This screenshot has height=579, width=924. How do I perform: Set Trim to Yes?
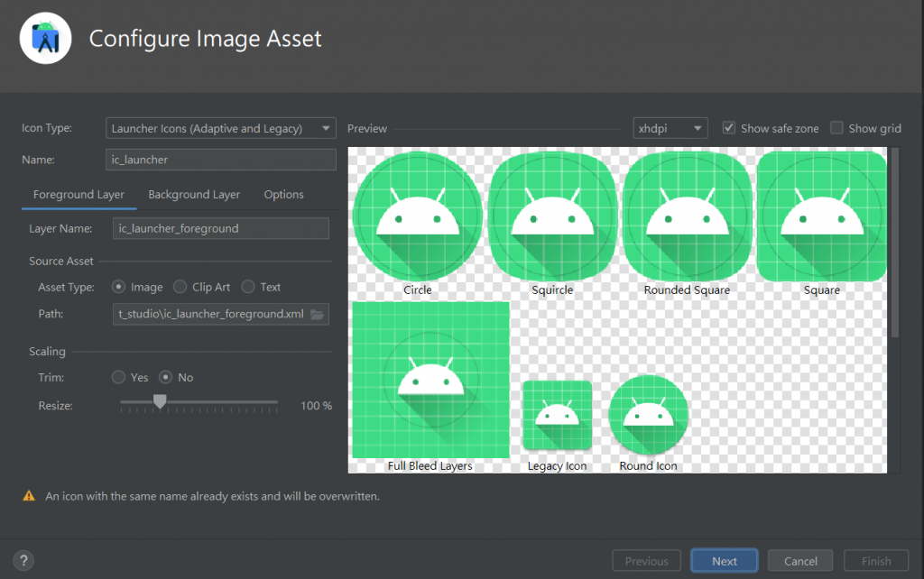click(118, 377)
